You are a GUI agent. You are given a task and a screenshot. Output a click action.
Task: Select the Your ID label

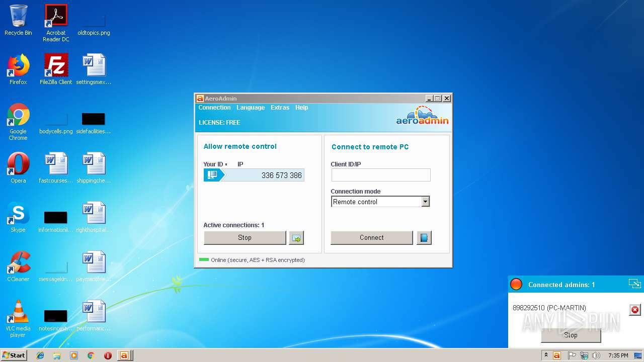tap(213, 164)
